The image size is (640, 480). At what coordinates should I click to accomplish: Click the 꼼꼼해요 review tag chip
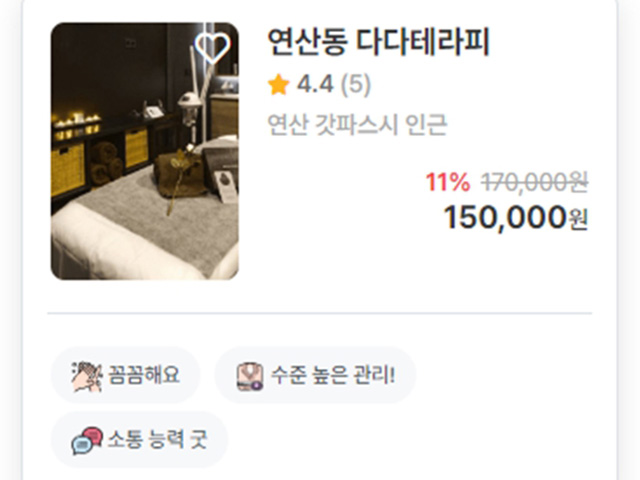tap(125, 375)
